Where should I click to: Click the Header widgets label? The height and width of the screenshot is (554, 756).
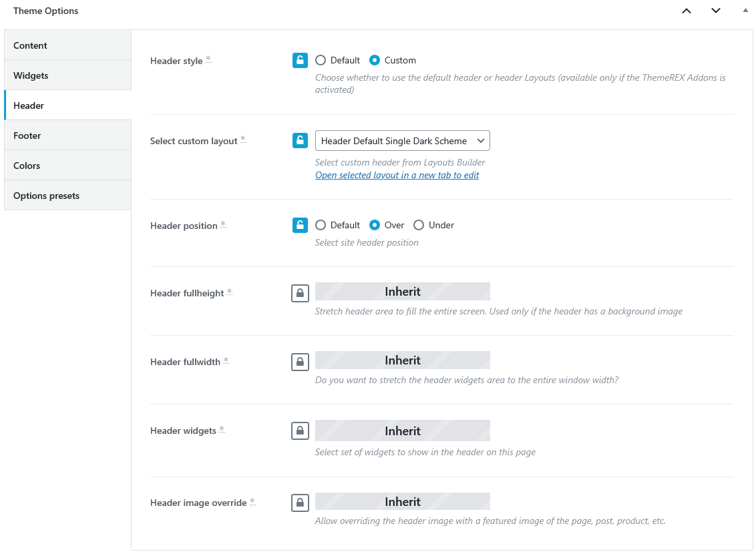click(183, 431)
